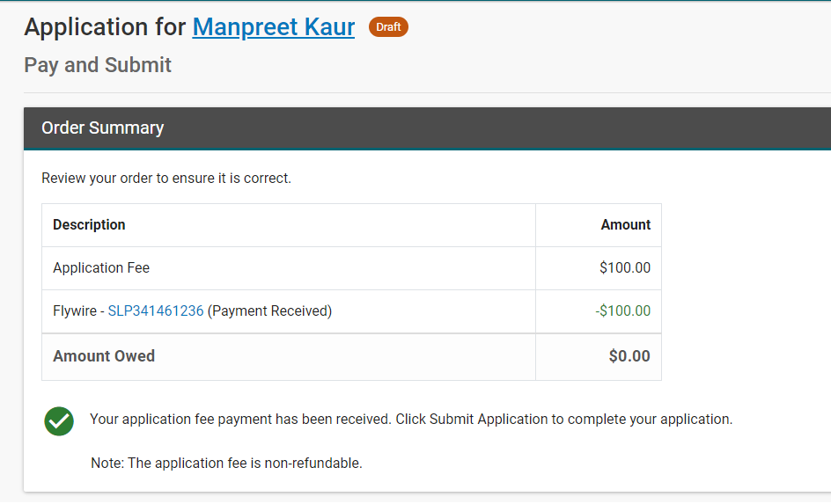Click the Flywire label in payment row
831x504 pixels.
pos(75,310)
